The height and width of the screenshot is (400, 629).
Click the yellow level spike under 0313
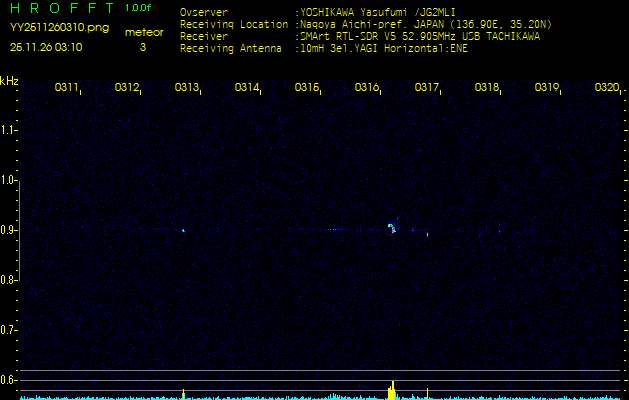click(183, 394)
